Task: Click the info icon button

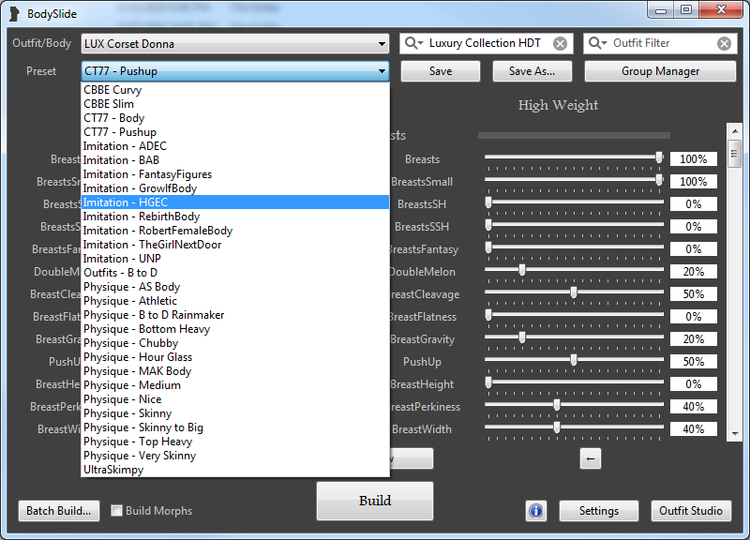Action: click(x=536, y=511)
